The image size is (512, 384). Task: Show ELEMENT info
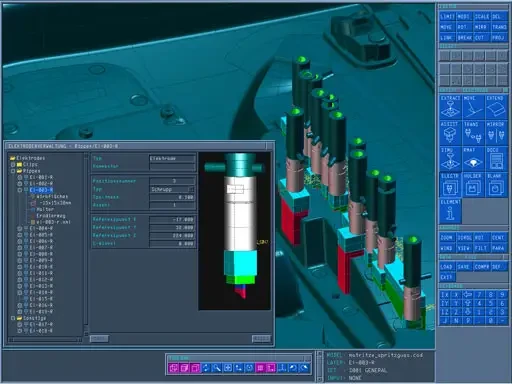450,211
